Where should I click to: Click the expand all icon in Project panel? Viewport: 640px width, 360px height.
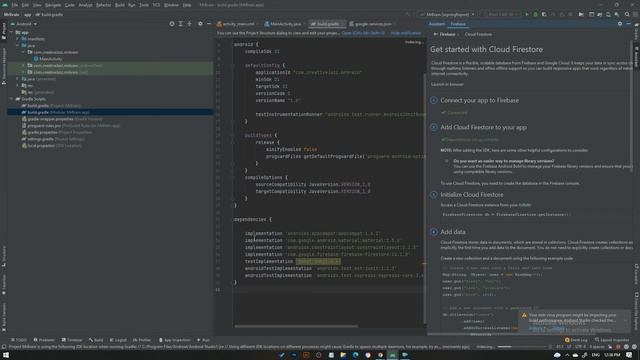pyautogui.click(x=180, y=24)
